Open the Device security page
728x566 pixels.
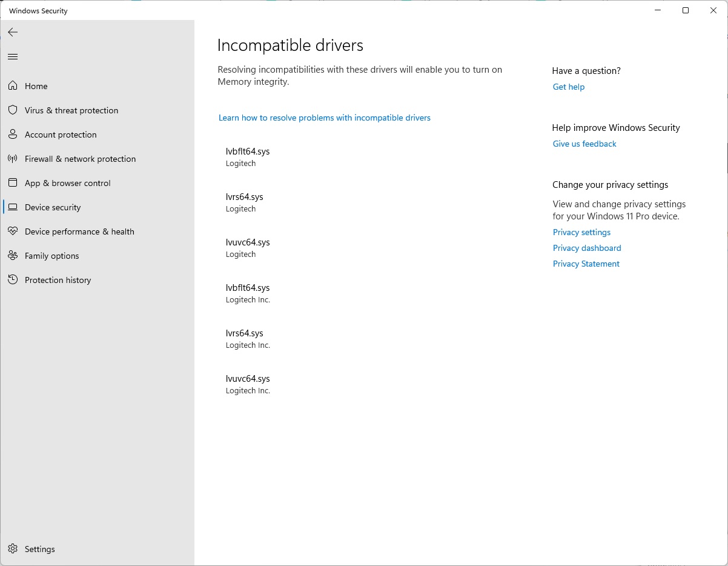(53, 207)
